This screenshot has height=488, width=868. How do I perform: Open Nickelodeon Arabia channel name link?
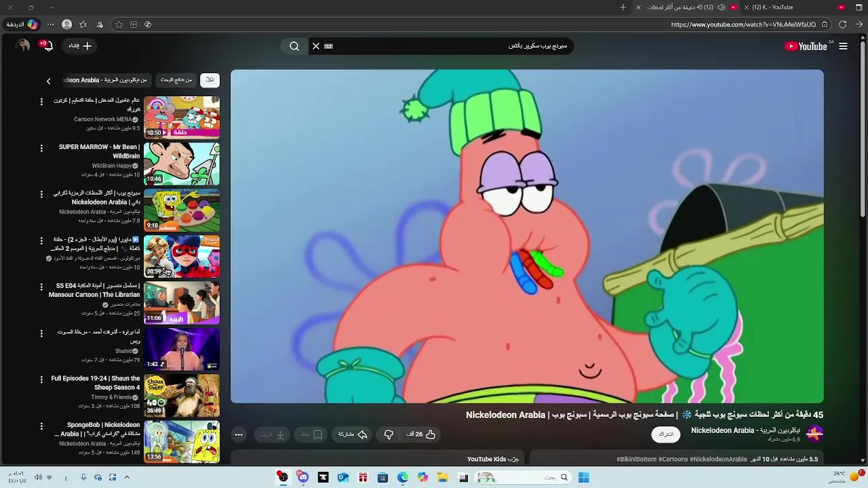coord(745,430)
